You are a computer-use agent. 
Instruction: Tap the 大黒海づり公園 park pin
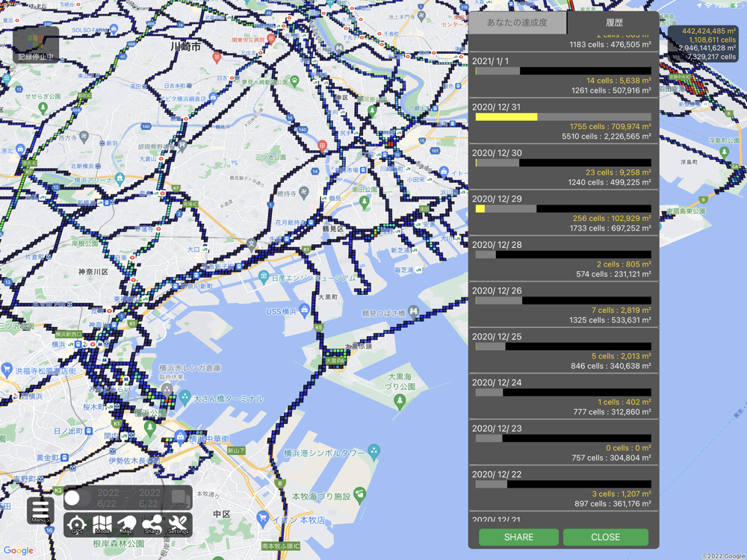pyautogui.click(x=400, y=403)
